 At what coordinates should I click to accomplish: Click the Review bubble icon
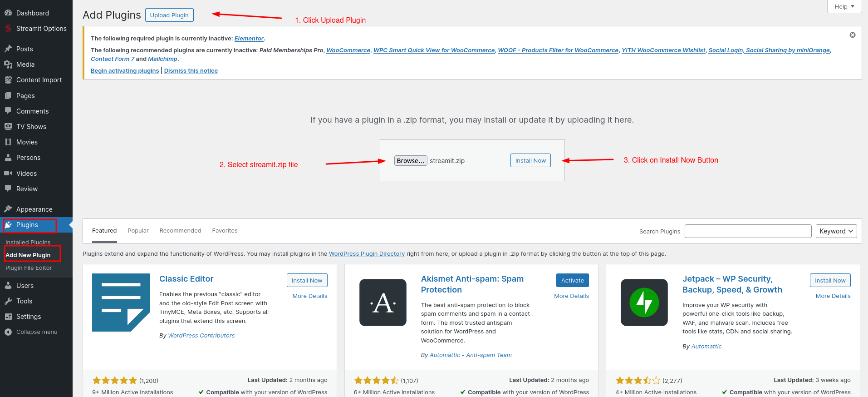pos(8,189)
